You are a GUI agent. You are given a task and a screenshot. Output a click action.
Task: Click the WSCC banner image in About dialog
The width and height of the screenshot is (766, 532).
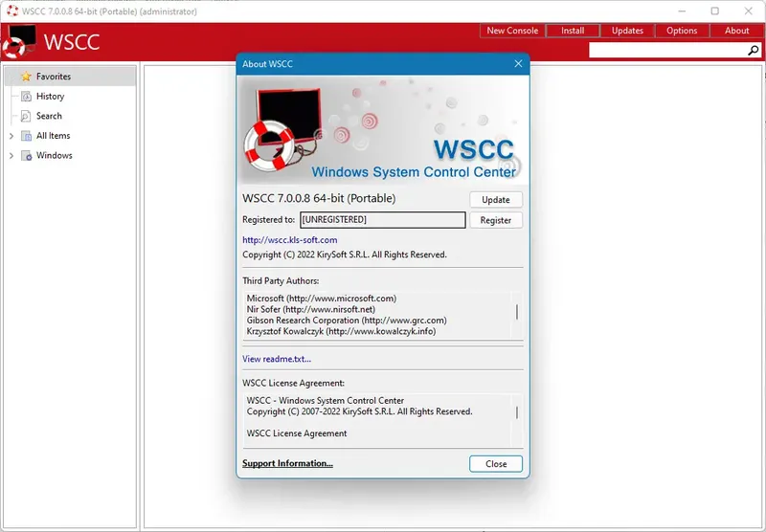tap(382, 130)
